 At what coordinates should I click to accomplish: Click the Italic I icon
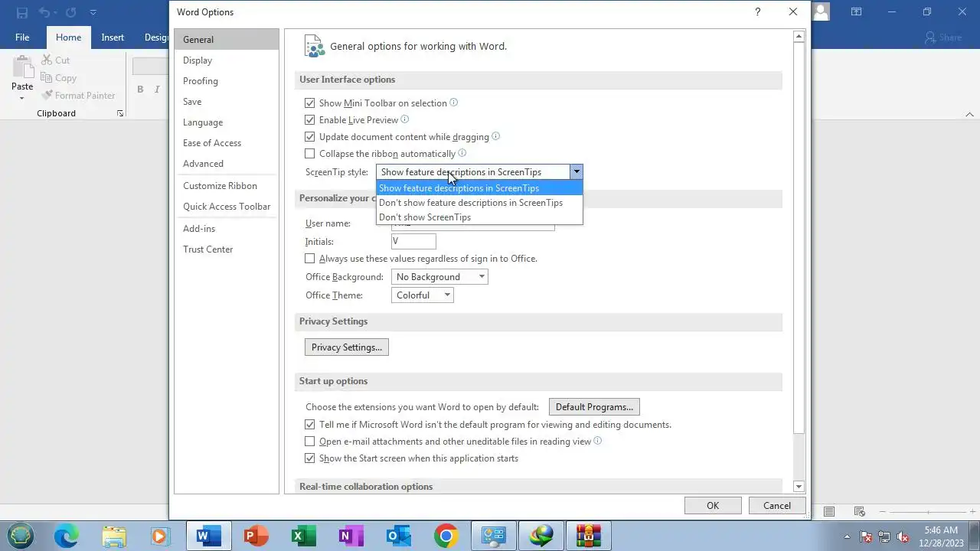coord(157,90)
